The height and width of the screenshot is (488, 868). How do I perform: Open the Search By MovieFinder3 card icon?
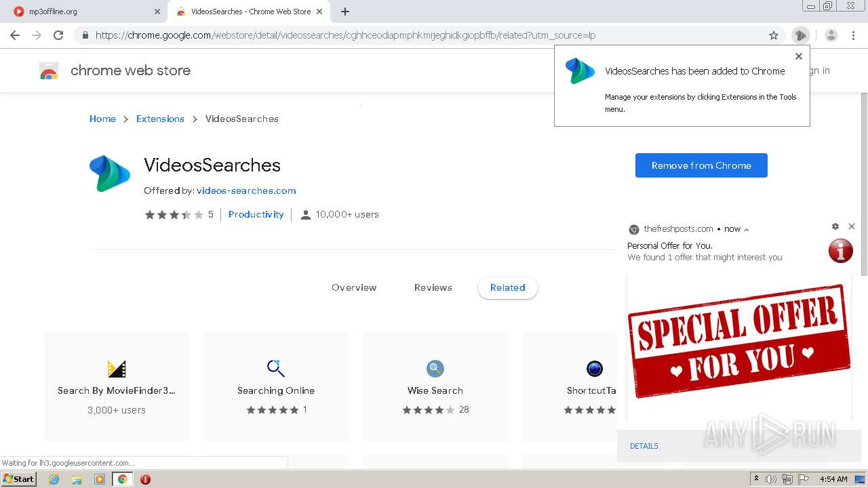[117, 369]
